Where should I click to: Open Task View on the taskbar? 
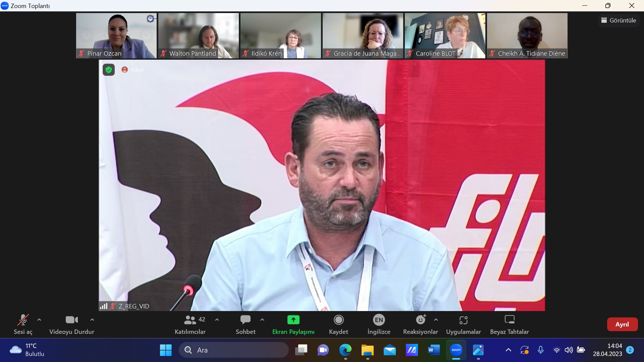pos(301,350)
